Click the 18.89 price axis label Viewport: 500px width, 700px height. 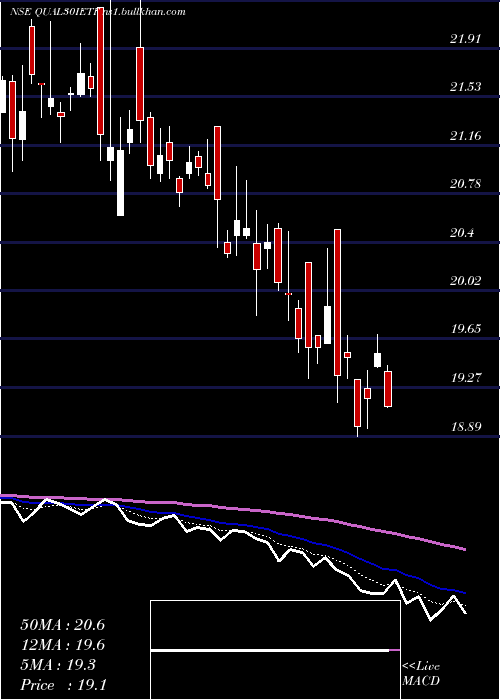[x=466, y=427]
